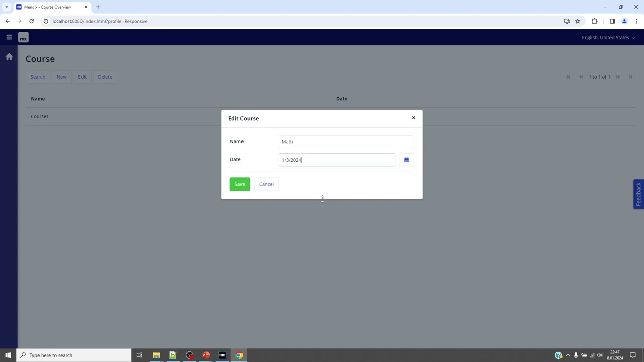644x362 pixels.
Task: Open the date picker calendar icon
Action: pyautogui.click(x=406, y=160)
